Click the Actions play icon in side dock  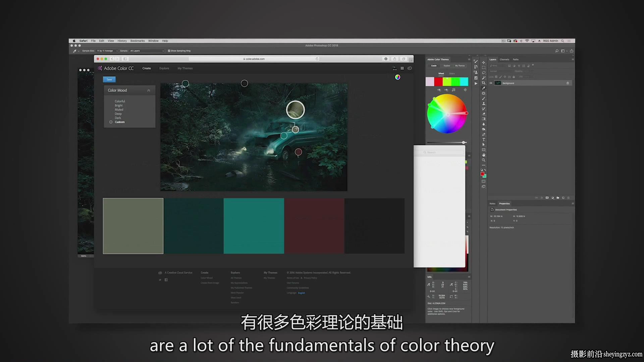[x=476, y=83]
